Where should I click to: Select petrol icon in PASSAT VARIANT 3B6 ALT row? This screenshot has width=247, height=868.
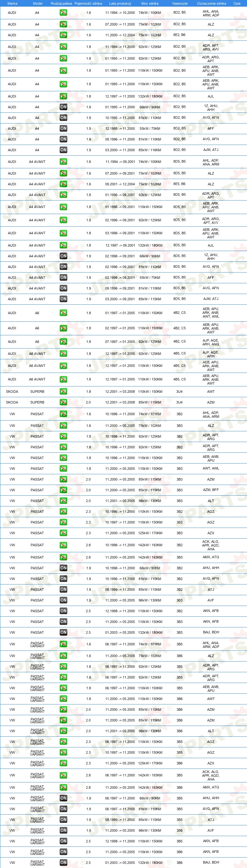pyautogui.click(x=63, y=731)
